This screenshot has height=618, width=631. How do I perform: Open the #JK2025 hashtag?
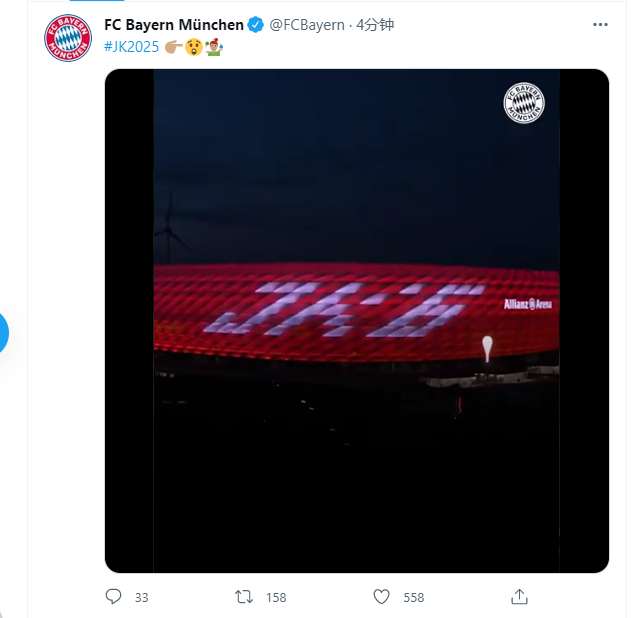pyautogui.click(x=132, y=46)
